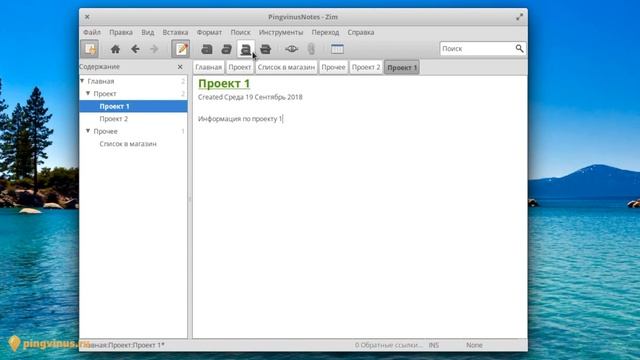Toggle the index side pane icon

[90, 49]
